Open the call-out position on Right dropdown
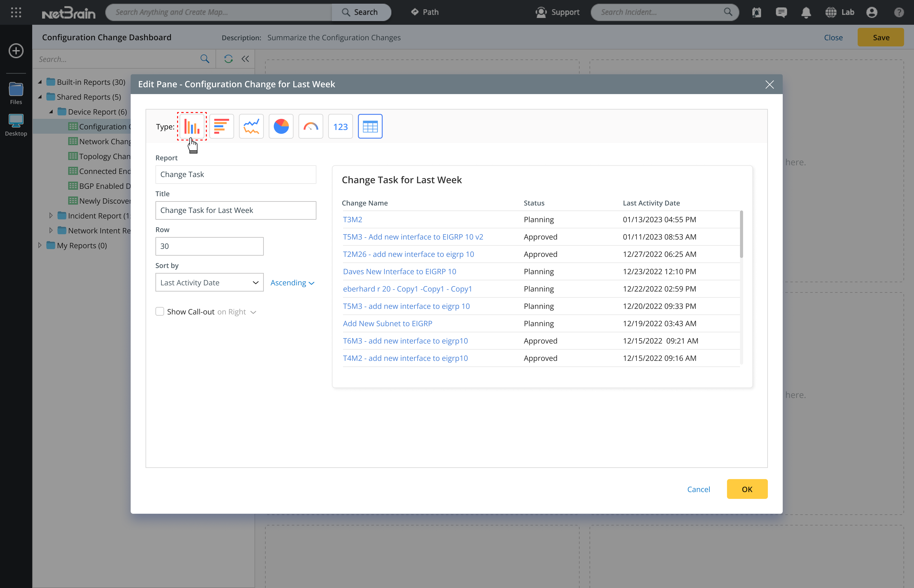Image resolution: width=914 pixels, height=588 pixels. point(237,312)
